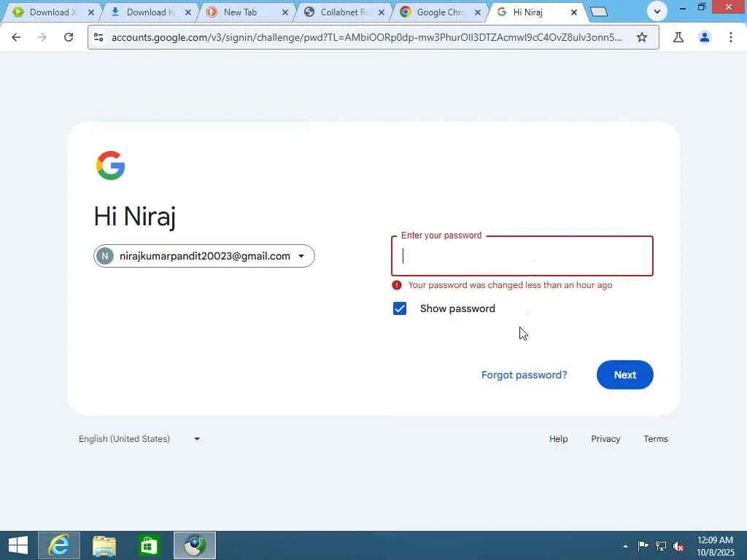Open the network tray icon
This screenshot has width=747, height=560.
[x=661, y=546]
